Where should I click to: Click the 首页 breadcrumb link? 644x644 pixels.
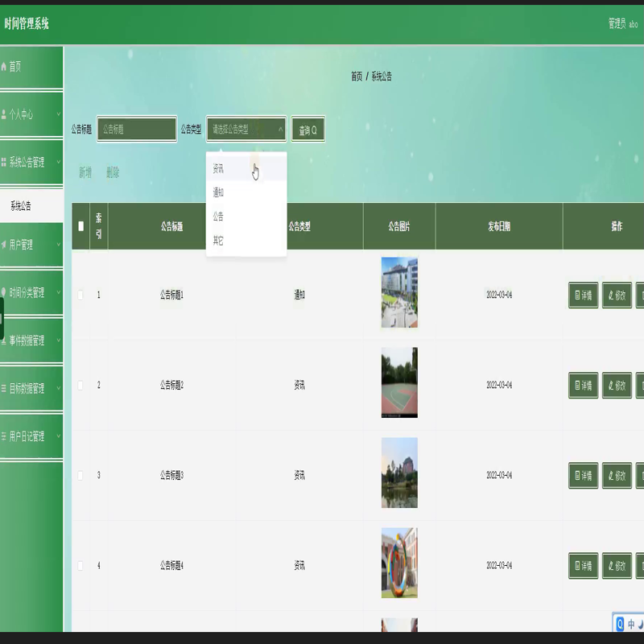pos(357,76)
